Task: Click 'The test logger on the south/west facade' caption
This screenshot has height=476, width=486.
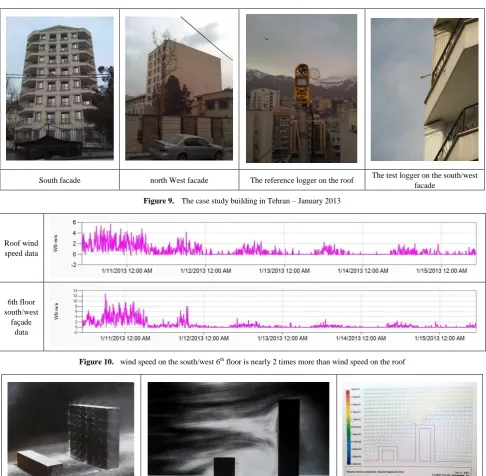Action: tap(425, 180)
